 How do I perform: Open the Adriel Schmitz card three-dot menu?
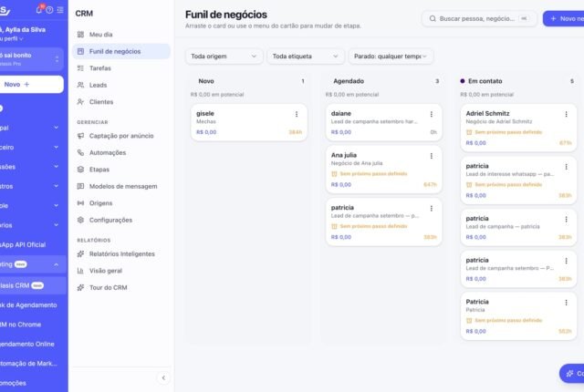tap(566, 114)
